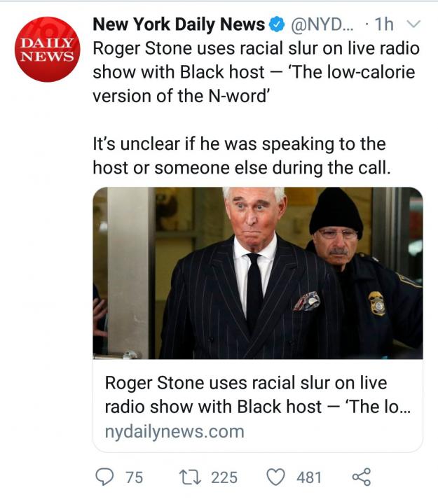Open the 1h timestamp link
438x504 pixels.
click(x=384, y=25)
